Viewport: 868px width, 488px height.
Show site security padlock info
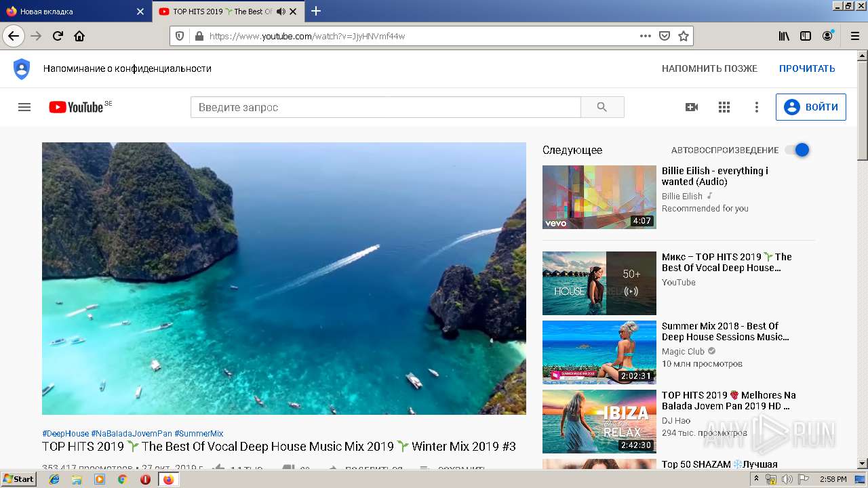(199, 36)
